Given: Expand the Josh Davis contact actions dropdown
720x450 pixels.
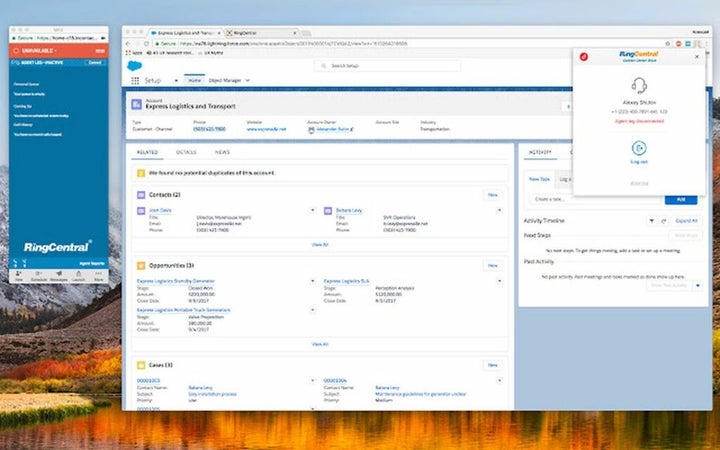Looking at the screenshot, I should [312, 211].
